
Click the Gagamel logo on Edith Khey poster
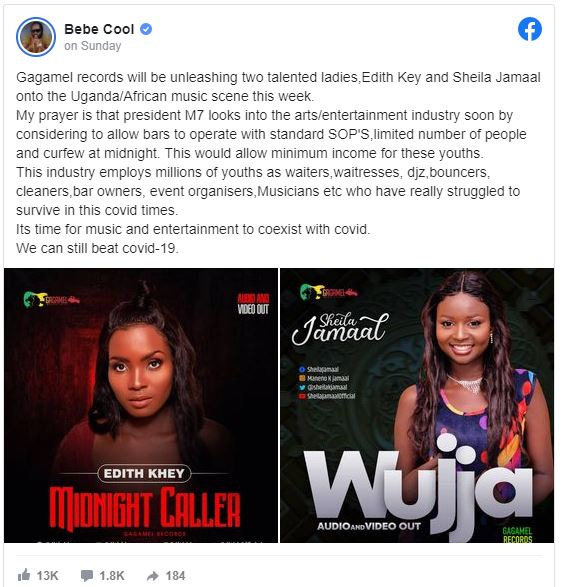[x=51, y=299]
